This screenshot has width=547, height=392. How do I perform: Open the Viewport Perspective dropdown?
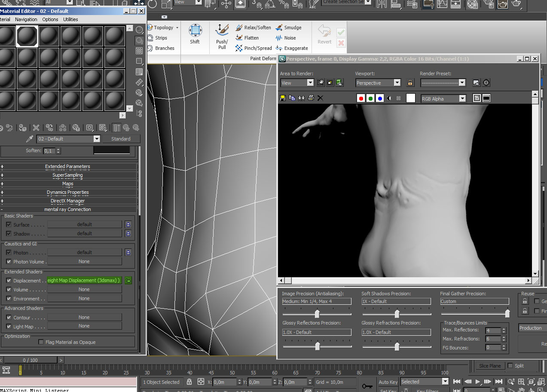coord(378,83)
